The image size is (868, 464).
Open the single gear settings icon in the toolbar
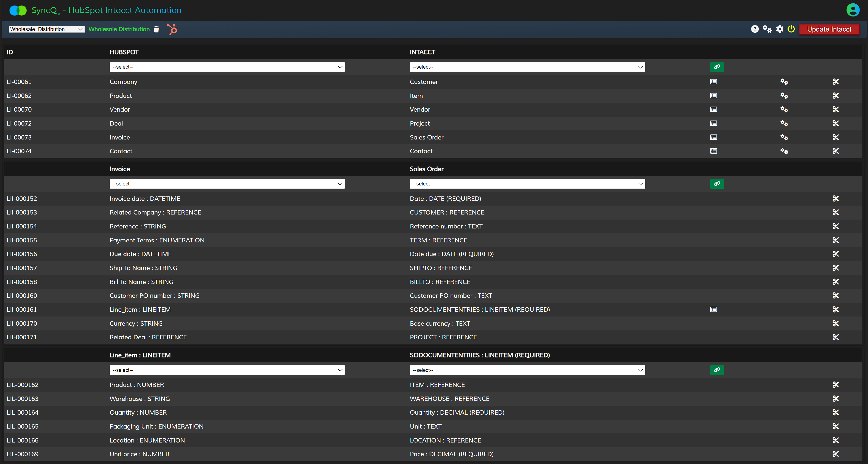(x=780, y=29)
